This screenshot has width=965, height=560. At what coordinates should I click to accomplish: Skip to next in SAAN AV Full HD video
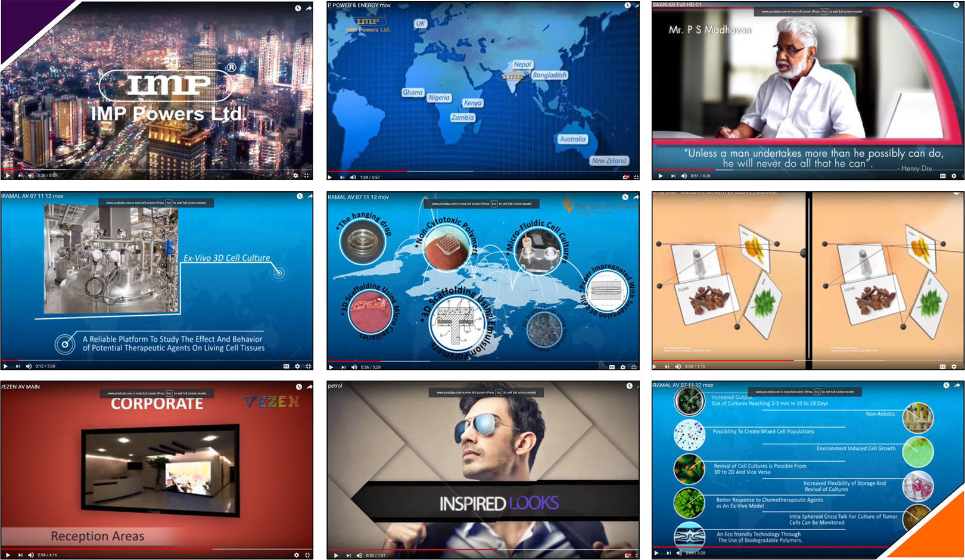point(673,176)
